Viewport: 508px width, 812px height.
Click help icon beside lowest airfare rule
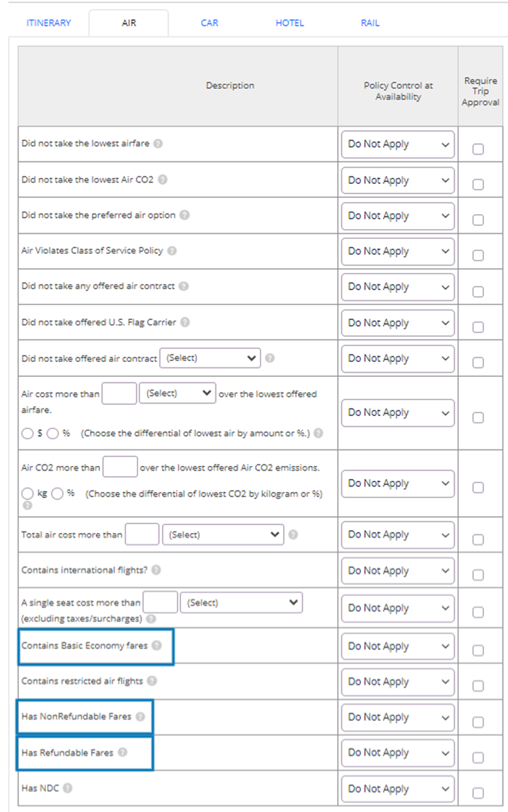click(158, 144)
